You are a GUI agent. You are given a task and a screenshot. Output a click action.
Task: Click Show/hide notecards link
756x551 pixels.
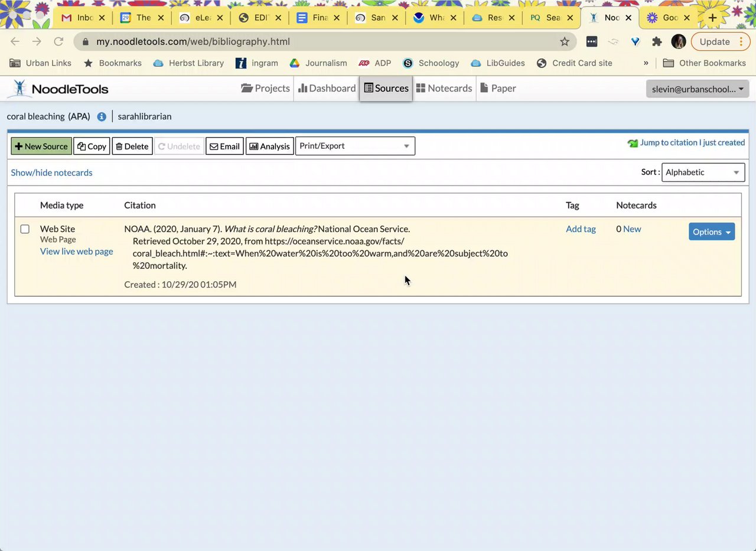pyautogui.click(x=51, y=172)
